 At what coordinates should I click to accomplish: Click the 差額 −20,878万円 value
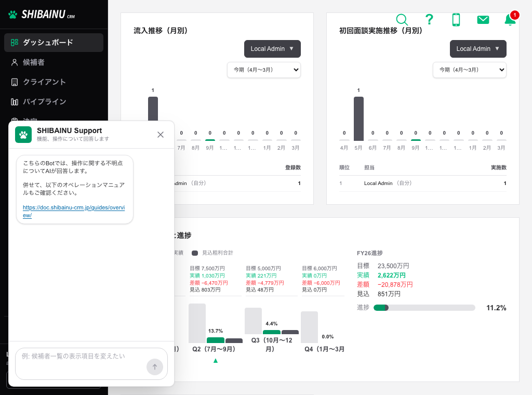tap(395, 284)
